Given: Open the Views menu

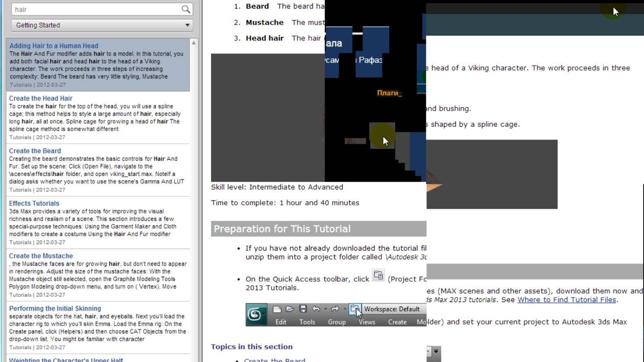Looking at the screenshot, I should point(367,322).
